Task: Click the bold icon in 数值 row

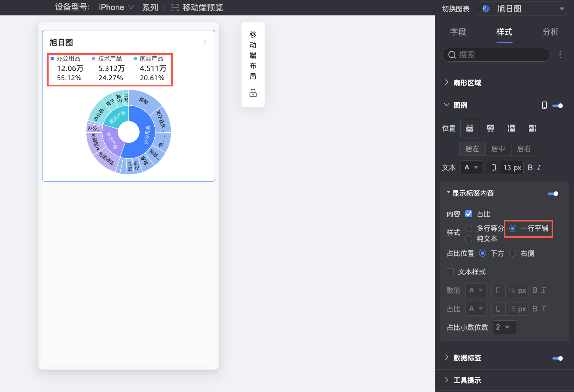Action: pos(535,290)
